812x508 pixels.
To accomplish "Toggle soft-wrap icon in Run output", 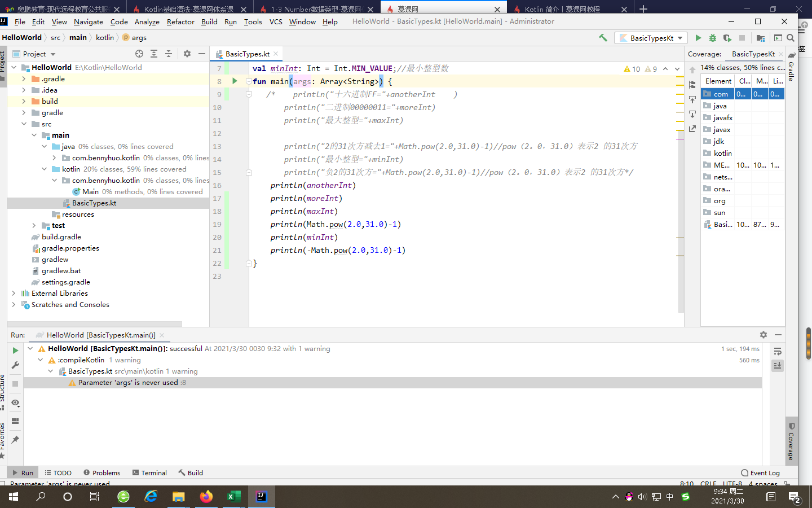I will (x=778, y=351).
